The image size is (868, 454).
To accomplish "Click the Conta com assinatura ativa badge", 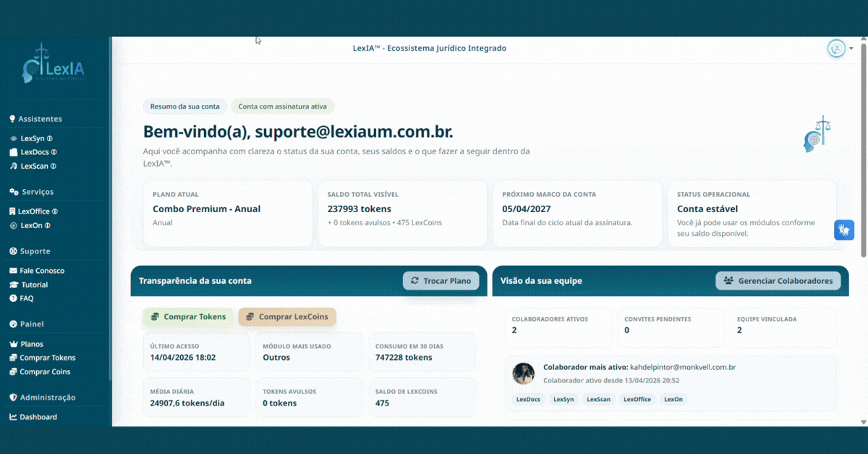I will (x=282, y=106).
